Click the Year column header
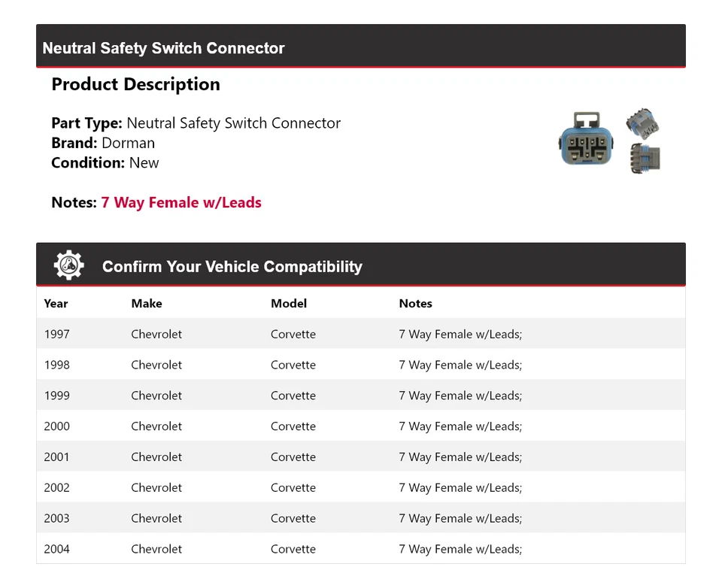722x588 pixels. 56,304
